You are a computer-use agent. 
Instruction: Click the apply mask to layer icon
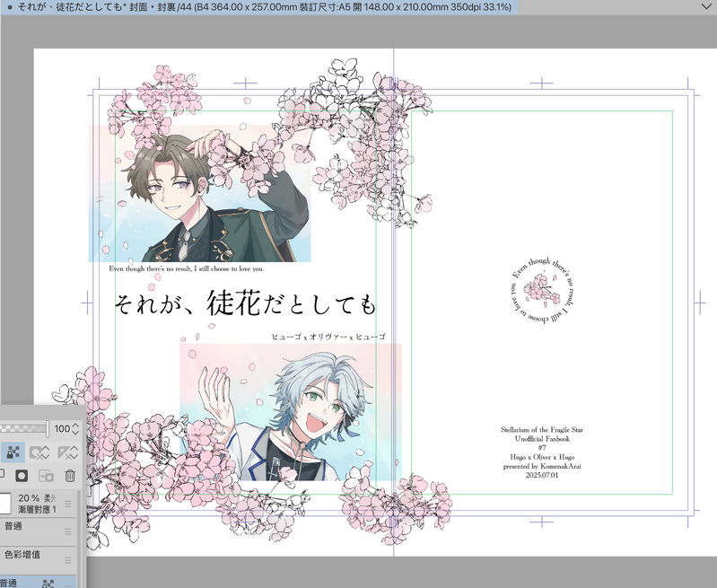[x=46, y=476]
